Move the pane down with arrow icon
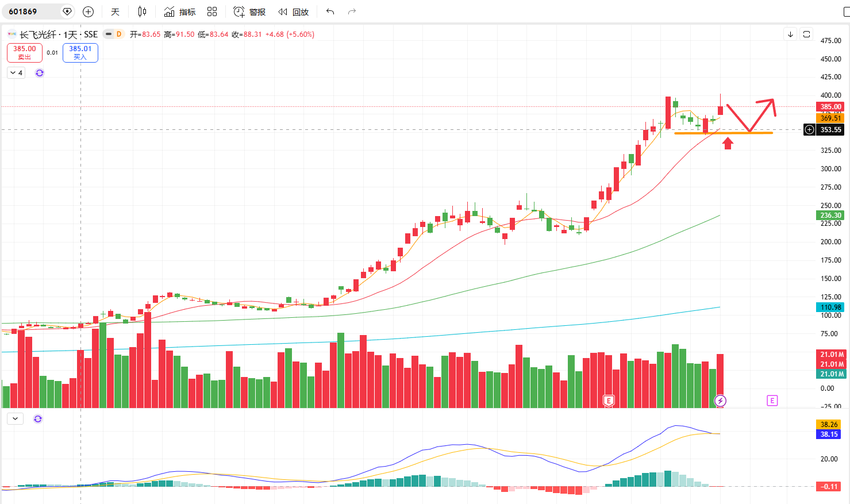Viewport: 850px width, 504px height. [x=790, y=34]
